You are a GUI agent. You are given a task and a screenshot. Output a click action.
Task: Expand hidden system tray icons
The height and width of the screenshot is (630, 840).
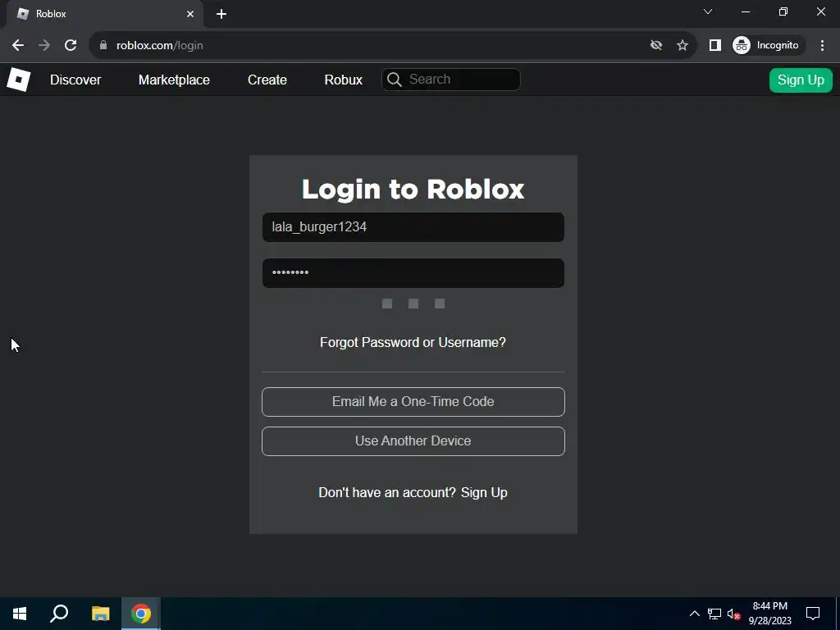(694, 614)
